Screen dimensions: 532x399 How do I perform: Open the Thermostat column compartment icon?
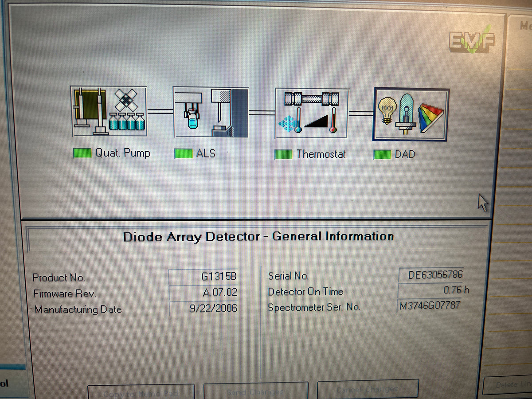pos(312,113)
